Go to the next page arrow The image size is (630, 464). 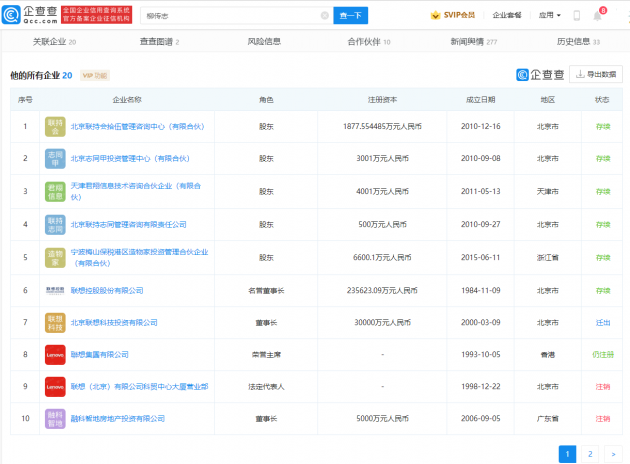pos(610,453)
